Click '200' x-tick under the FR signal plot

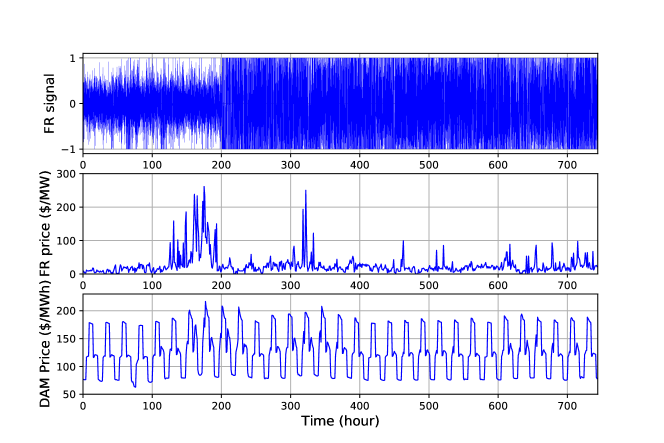coord(221,165)
